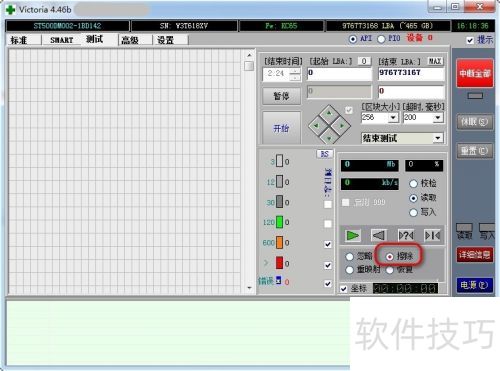Screen dimensions: 500x371
Task: Click the right arrow on diamond pad
Action: pos(342,126)
